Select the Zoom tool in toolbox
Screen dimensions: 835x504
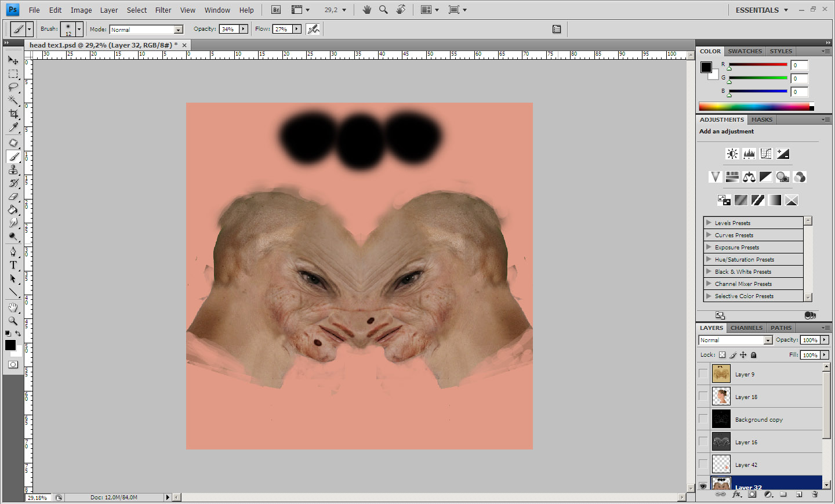click(x=13, y=321)
